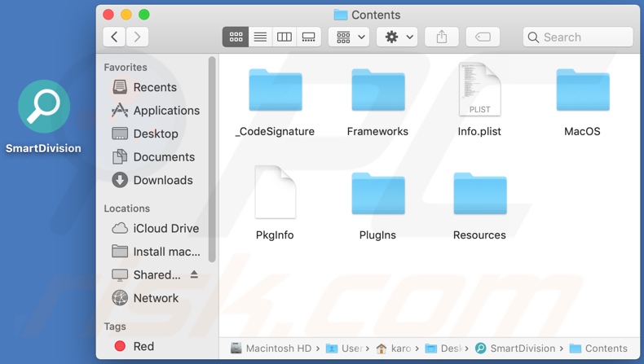Select Desktop in the sidebar
This screenshot has height=364, width=644.
[145, 134]
